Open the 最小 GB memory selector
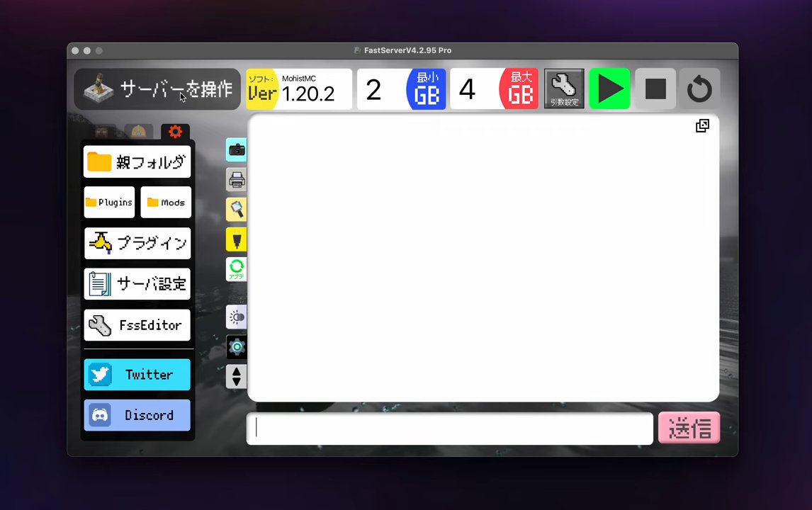Image resolution: width=812 pixels, height=510 pixels. click(426, 89)
